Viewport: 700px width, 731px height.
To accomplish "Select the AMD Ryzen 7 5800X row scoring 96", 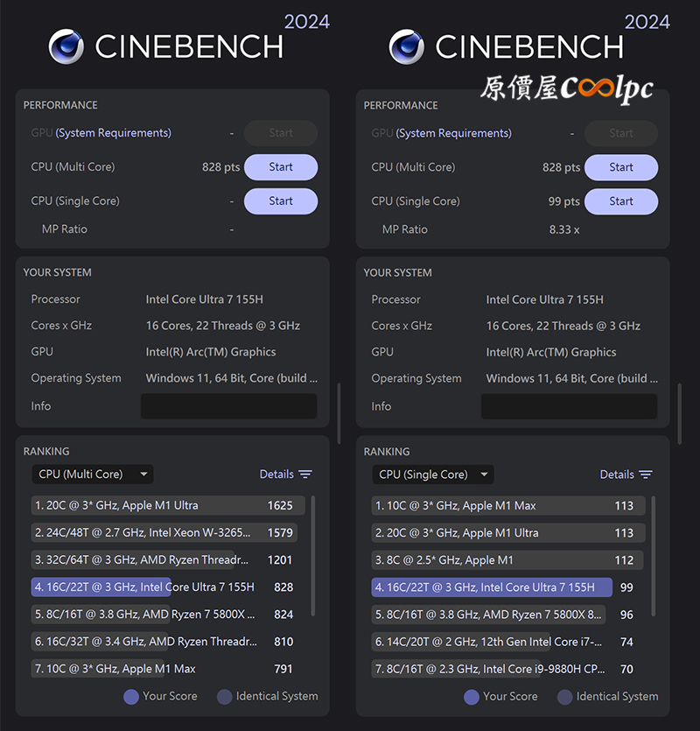I will (503, 615).
